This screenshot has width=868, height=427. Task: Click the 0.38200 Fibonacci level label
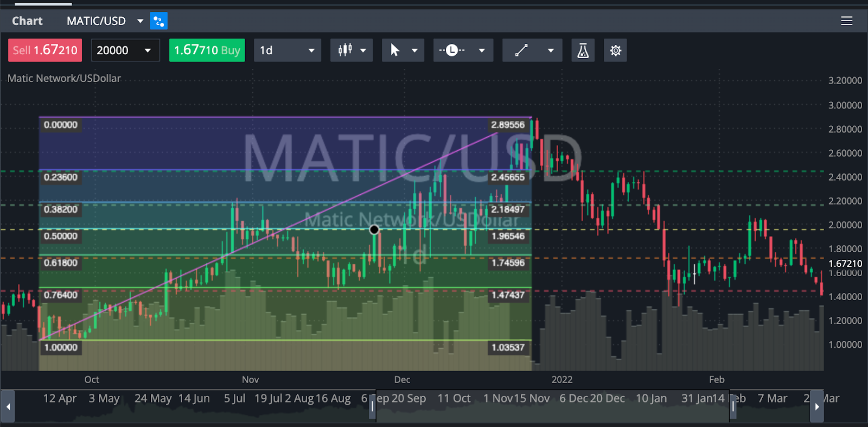[x=61, y=209]
